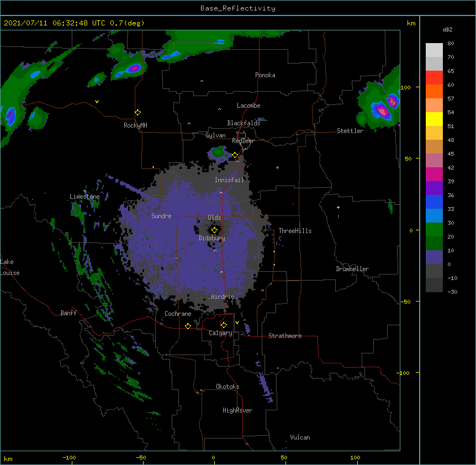
Task: Select the bright green 20-30 dBZ legend swatch
Action: point(434,230)
